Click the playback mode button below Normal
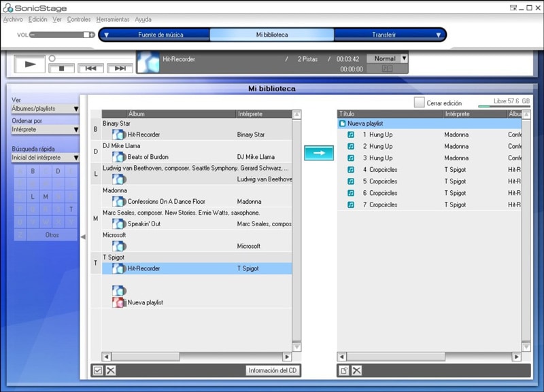544x392 pixels. [387, 69]
